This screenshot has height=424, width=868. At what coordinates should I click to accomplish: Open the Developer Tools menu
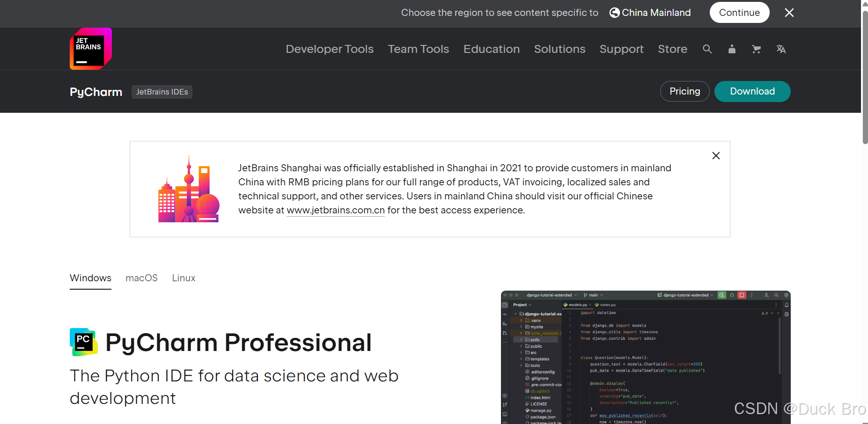pyautogui.click(x=330, y=49)
